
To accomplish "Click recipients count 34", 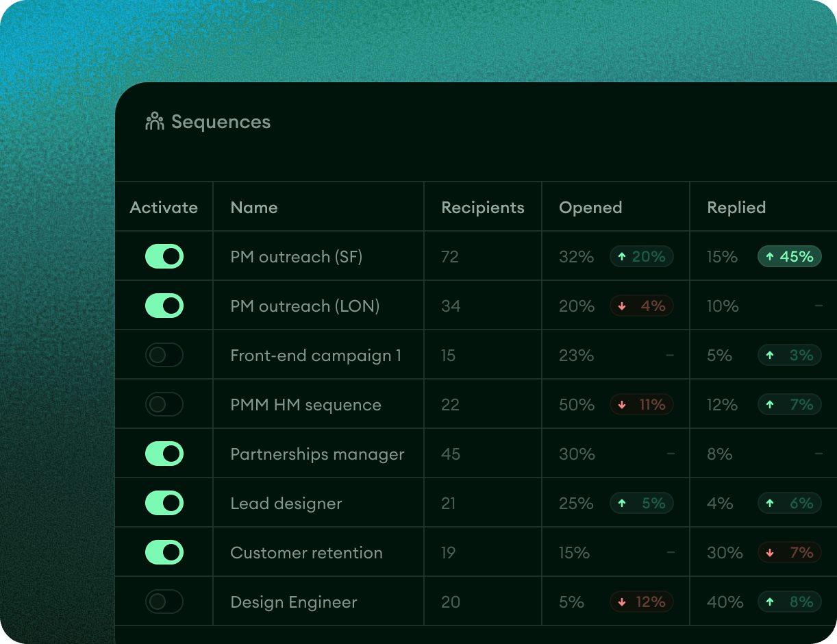I will tap(451, 306).
